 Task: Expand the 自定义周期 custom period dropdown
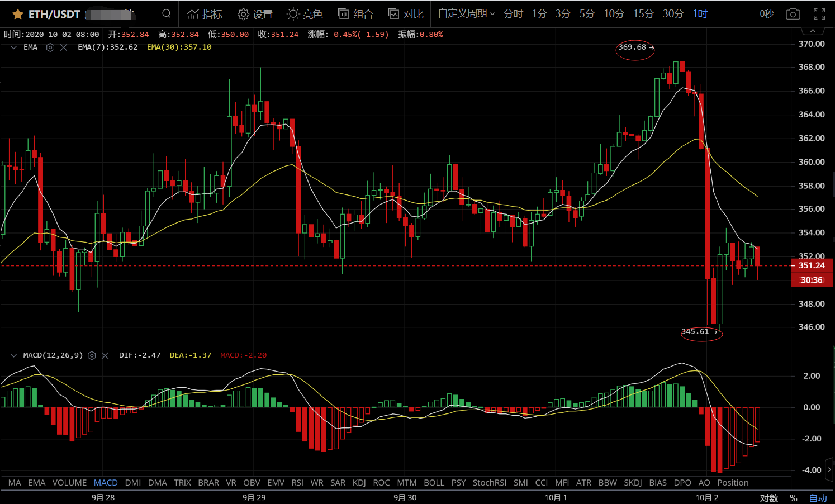(466, 13)
